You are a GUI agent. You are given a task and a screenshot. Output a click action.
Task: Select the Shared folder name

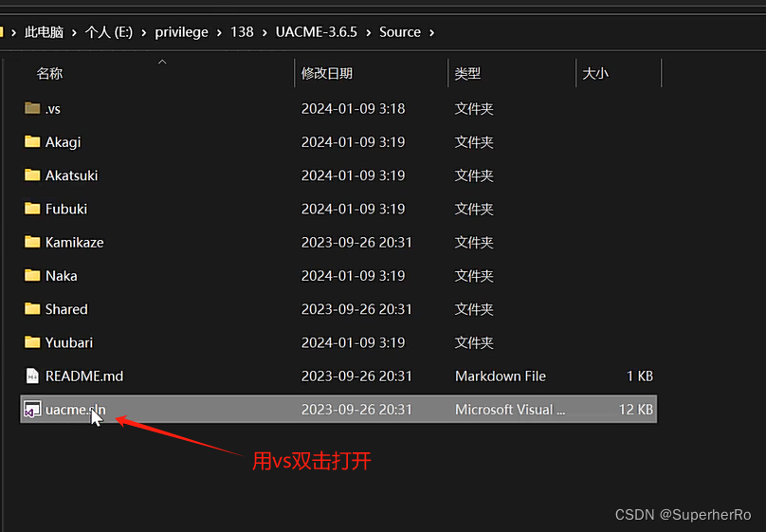click(x=66, y=309)
